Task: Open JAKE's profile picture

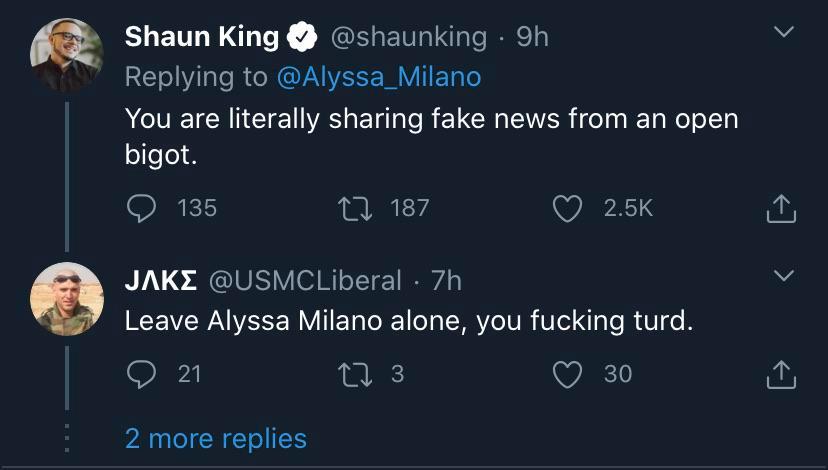Action: coord(67,299)
